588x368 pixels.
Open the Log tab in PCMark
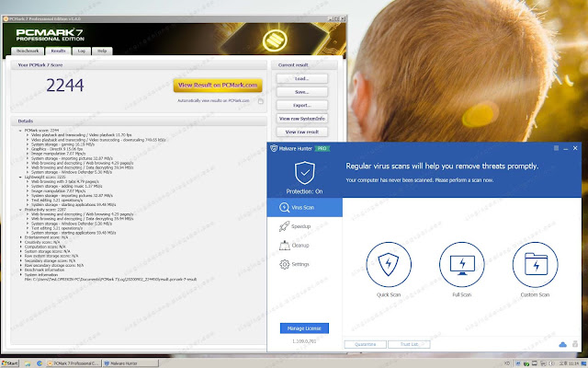point(82,52)
